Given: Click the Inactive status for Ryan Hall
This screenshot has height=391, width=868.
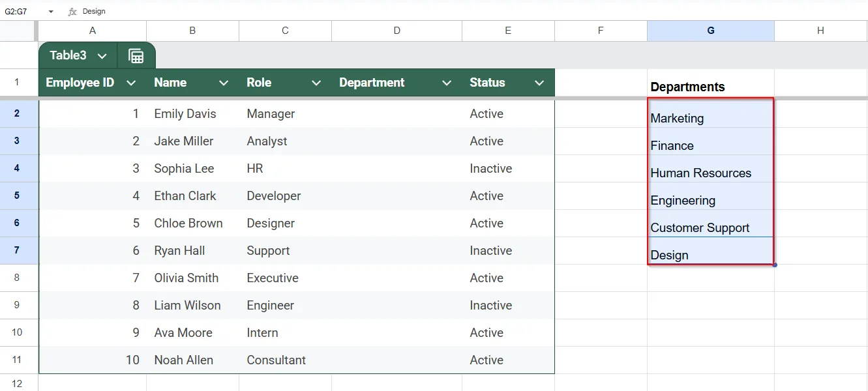Looking at the screenshot, I should 508,250.
